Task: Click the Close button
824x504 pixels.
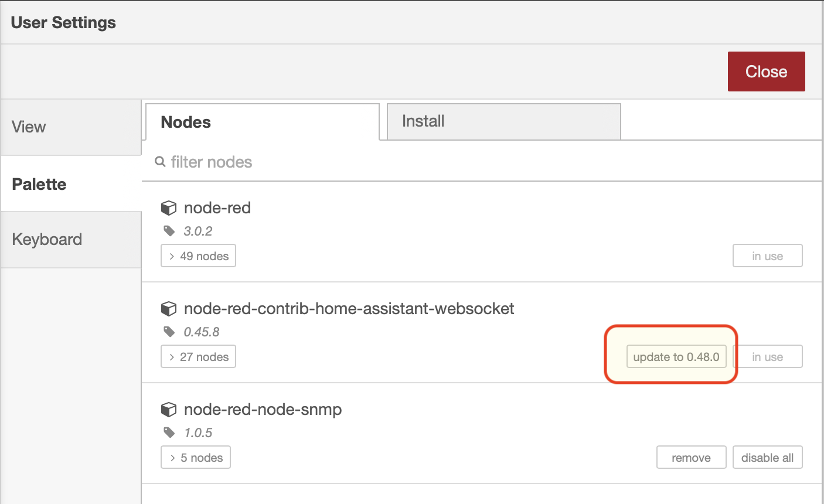Action: click(766, 71)
